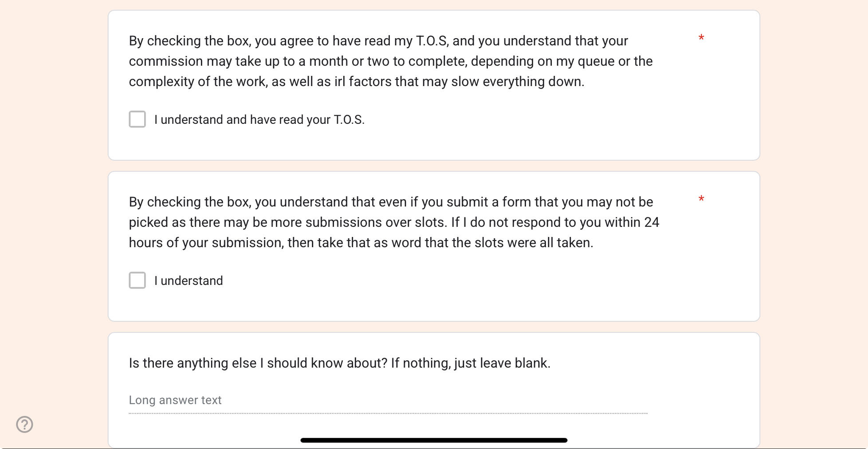Tap the black home indicator bar

(x=434, y=440)
